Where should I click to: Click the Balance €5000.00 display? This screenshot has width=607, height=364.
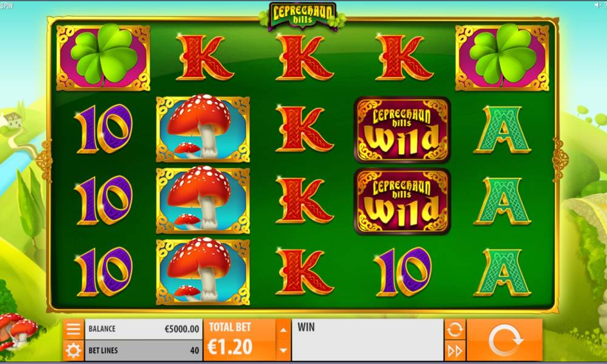pyautogui.click(x=143, y=329)
